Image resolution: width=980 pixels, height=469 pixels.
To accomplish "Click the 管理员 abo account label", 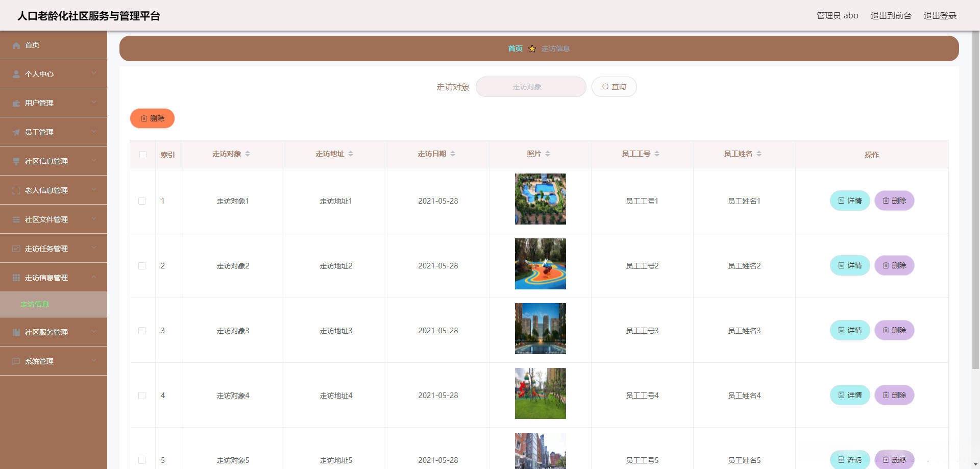I will click(x=837, y=16).
